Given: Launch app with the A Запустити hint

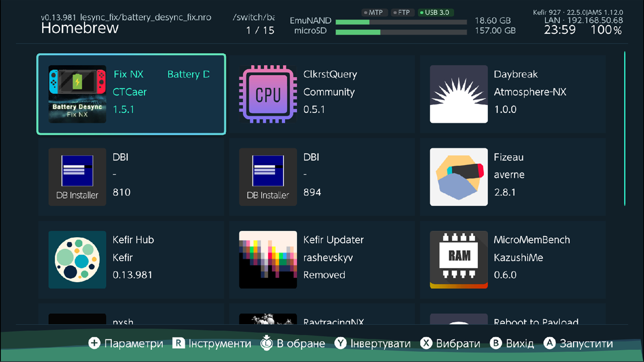Looking at the screenshot, I should [x=578, y=343].
